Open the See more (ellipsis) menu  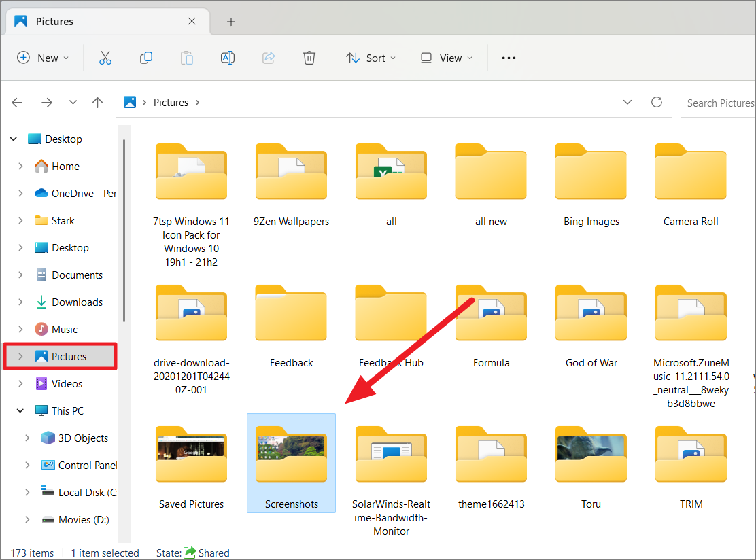point(508,58)
